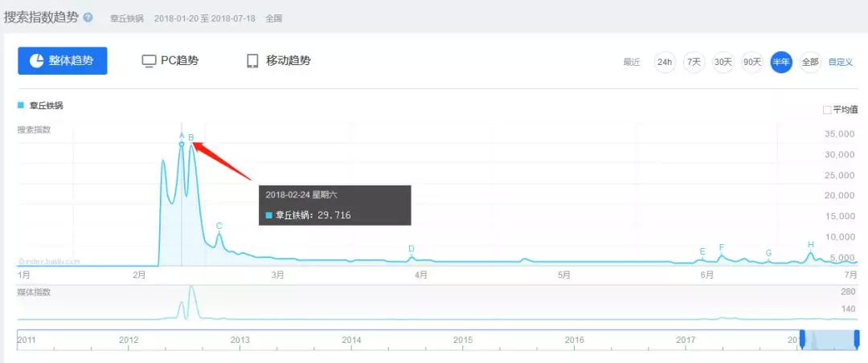Select the 整体趋势 tab
The image size is (868, 363).
[x=63, y=61]
